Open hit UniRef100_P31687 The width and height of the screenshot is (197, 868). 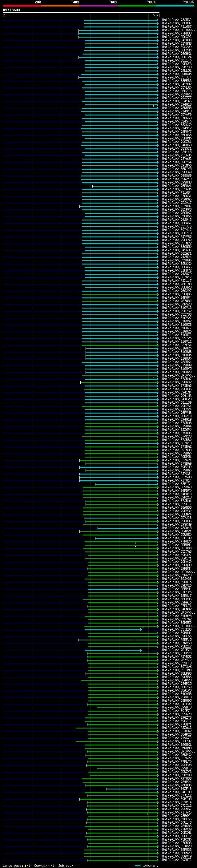pyautogui.click(x=177, y=26)
